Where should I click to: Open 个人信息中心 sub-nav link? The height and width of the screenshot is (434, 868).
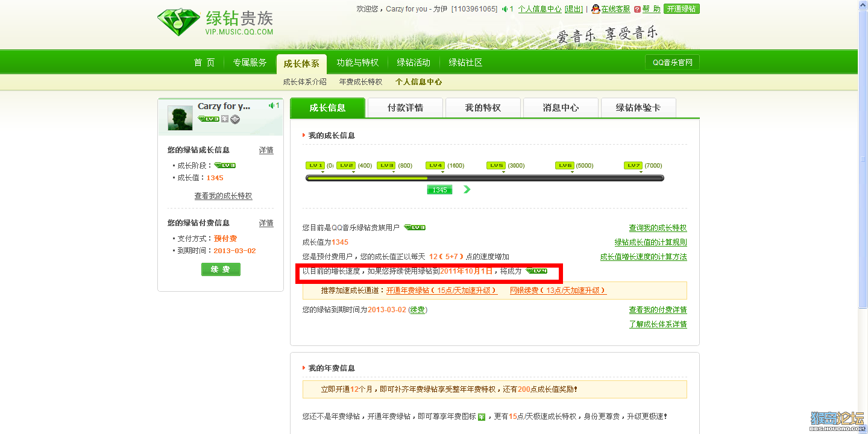point(418,82)
